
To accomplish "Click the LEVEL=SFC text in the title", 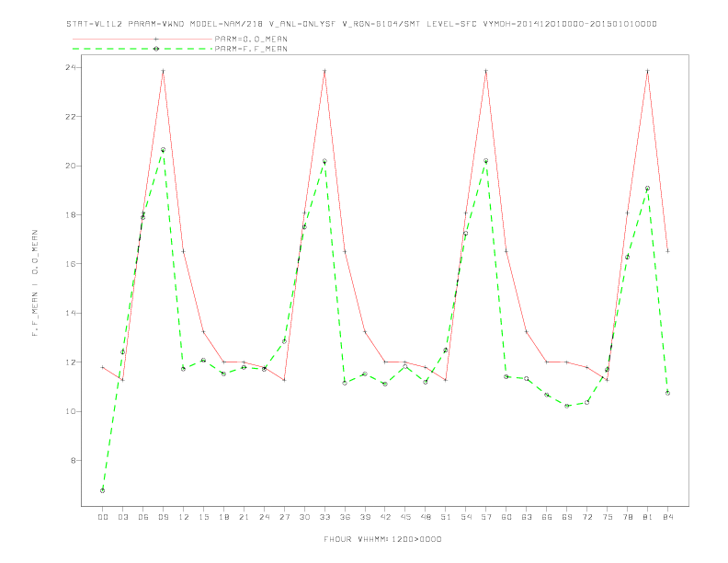I will tap(451, 24).
